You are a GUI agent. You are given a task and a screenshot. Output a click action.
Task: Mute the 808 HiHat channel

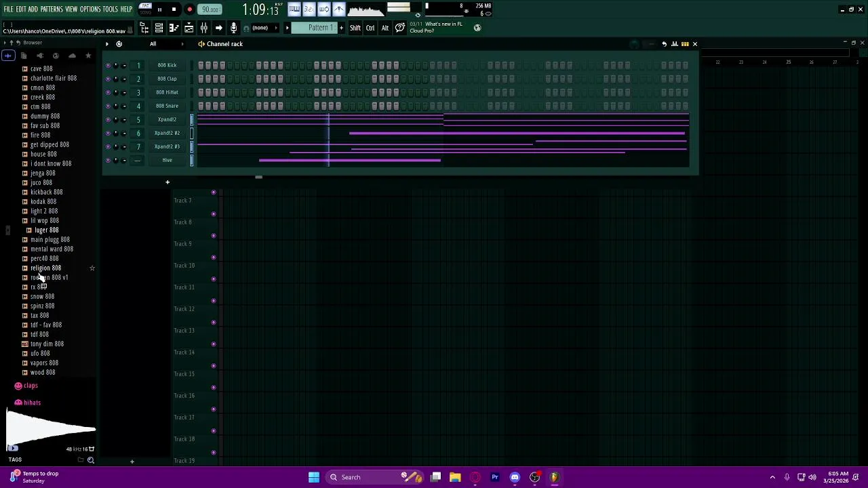pos(108,92)
